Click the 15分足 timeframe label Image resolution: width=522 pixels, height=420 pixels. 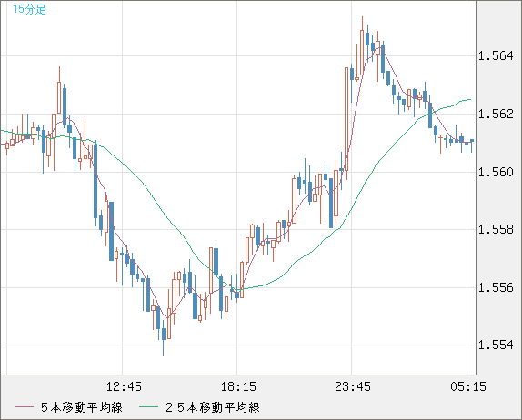[29, 9]
